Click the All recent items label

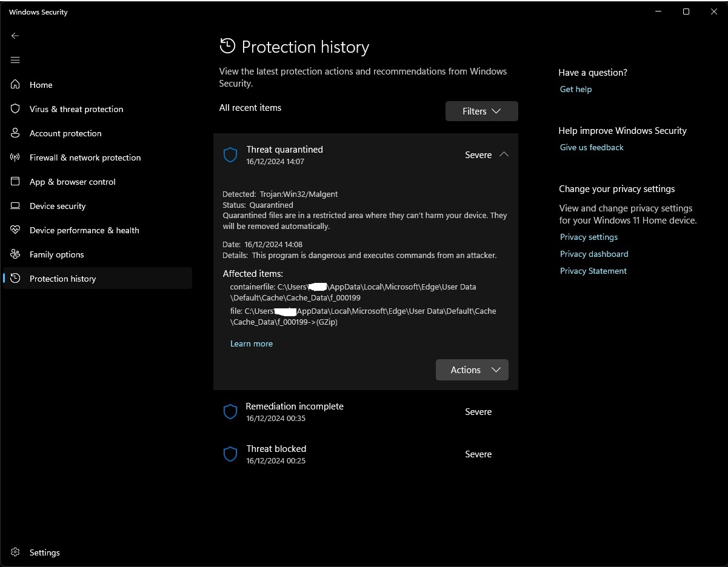(250, 108)
